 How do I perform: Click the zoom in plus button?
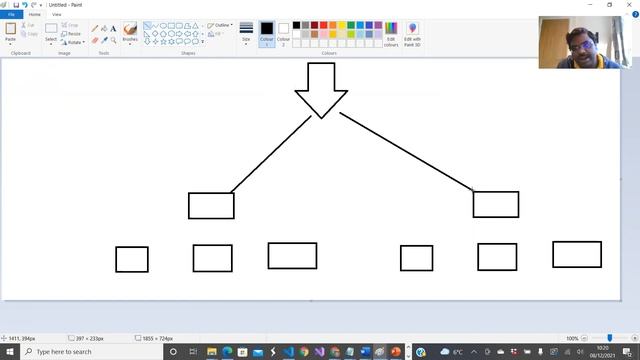click(634, 338)
